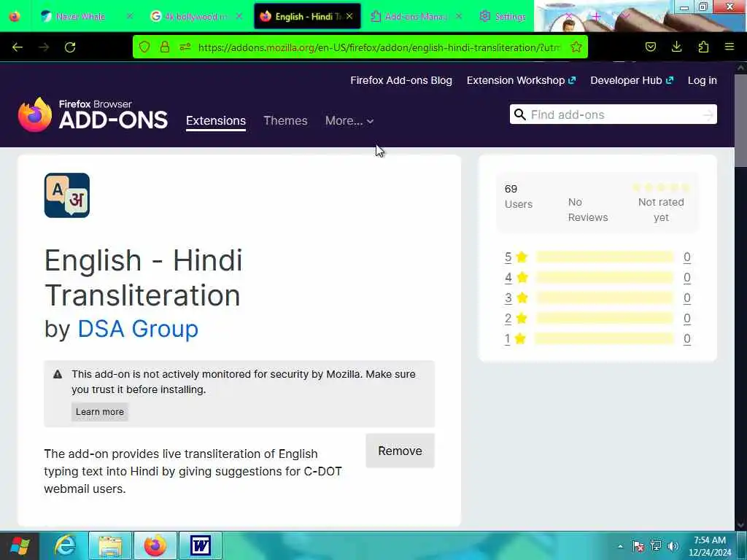Open Windows Start button
This screenshot has height=560, width=747.
[20, 545]
